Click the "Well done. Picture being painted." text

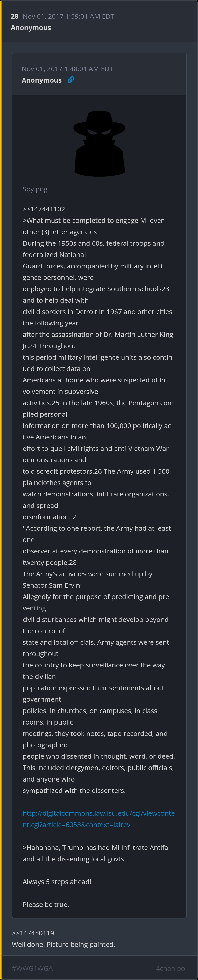pyautogui.click(x=63, y=944)
